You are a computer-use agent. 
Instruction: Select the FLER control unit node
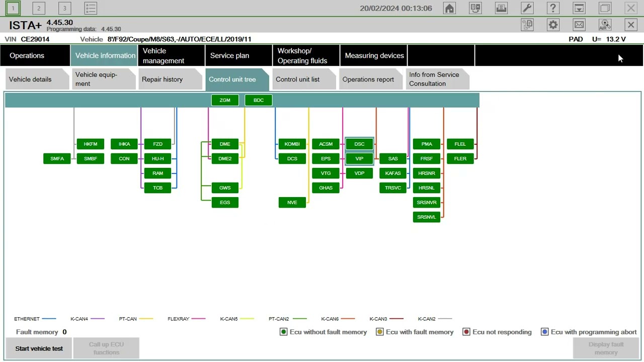[x=460, y=158]
